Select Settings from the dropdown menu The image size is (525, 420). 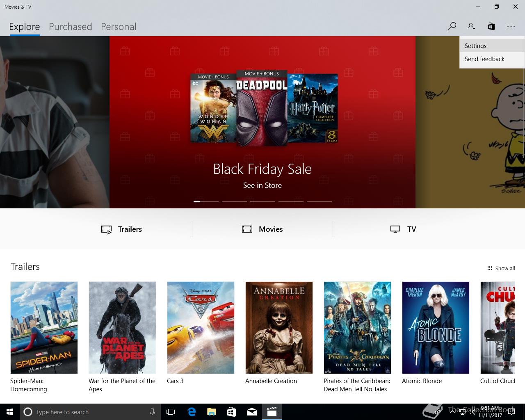492,46
